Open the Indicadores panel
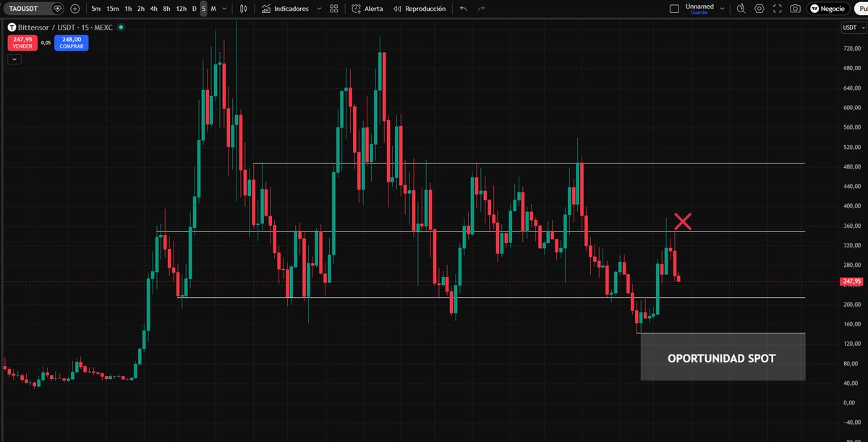 285,9
